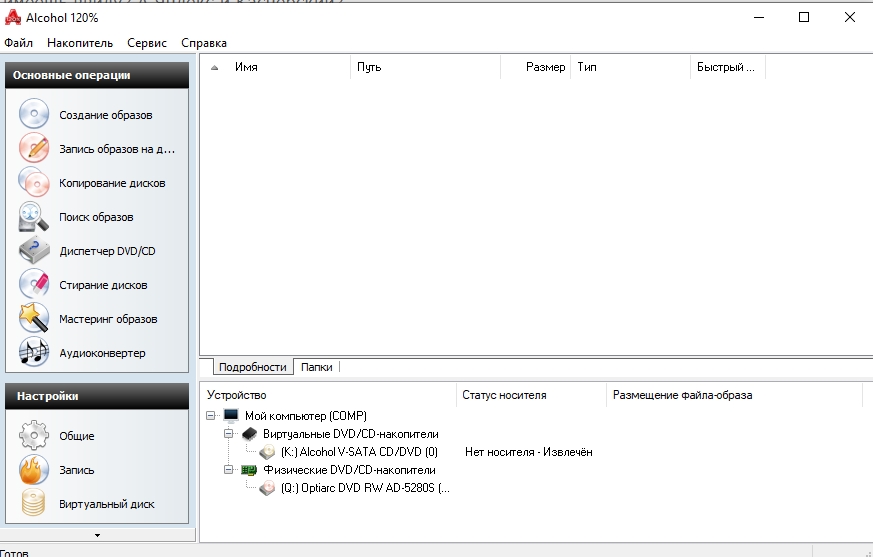Switch to the Папки tab
This screenshot has height=557, width=873.
click(316, 367)
